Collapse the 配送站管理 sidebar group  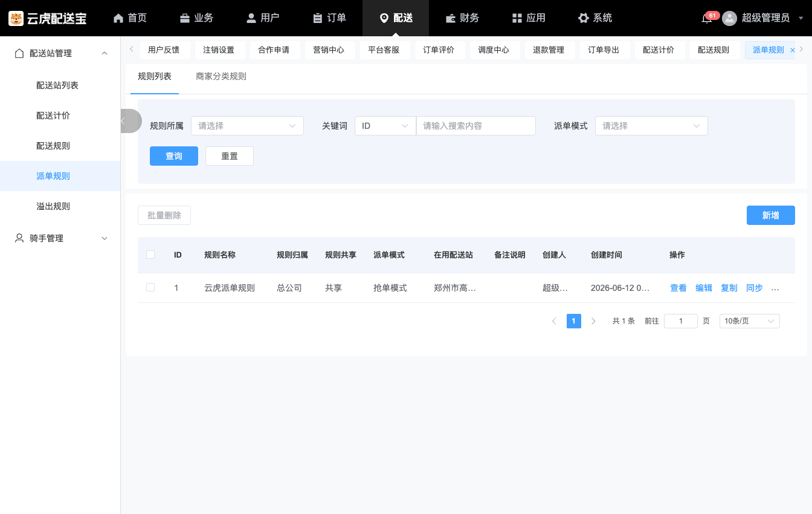(60, 53)
